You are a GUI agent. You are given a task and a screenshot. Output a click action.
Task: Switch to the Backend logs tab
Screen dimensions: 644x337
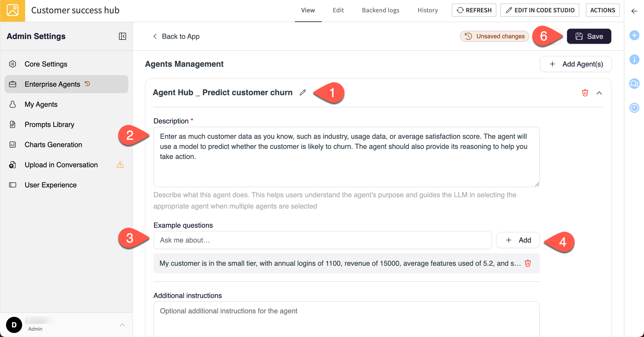click(380, 10)
